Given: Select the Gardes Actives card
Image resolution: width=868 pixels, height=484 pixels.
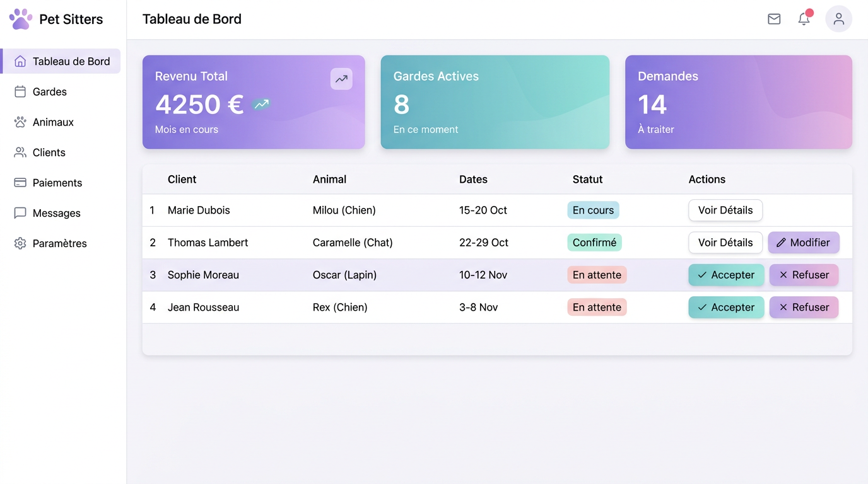Looking at the screenshot, I should [495, 102].
